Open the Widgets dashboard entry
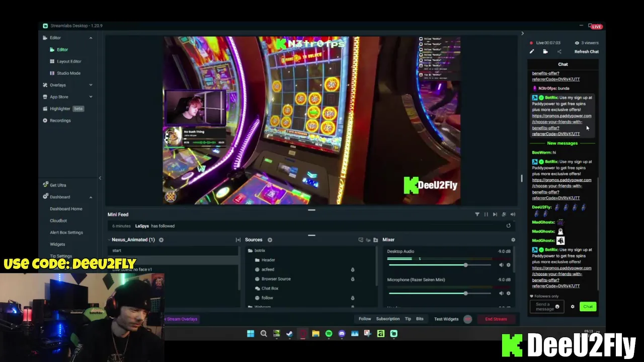 pyautogui.click(x=57, y=244)
